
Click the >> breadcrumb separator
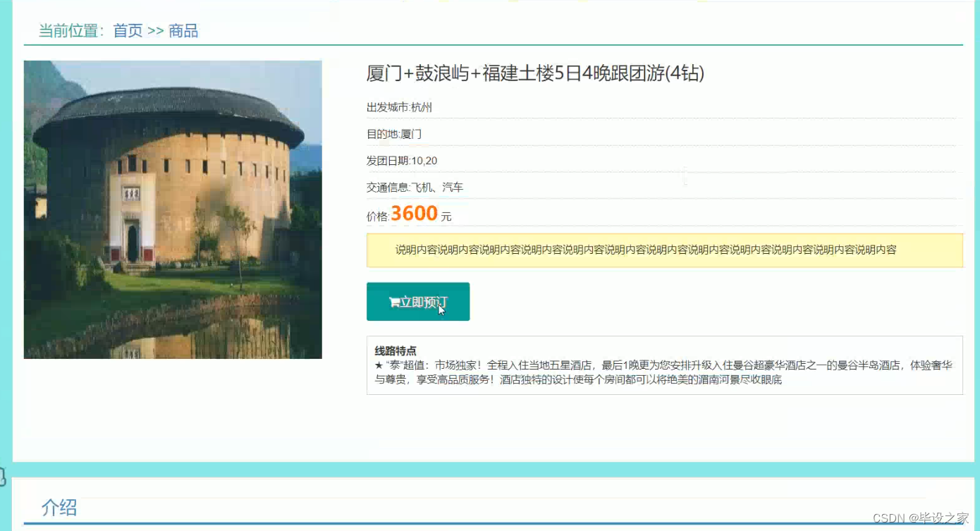pyautogui.click(x=156, y=31)
